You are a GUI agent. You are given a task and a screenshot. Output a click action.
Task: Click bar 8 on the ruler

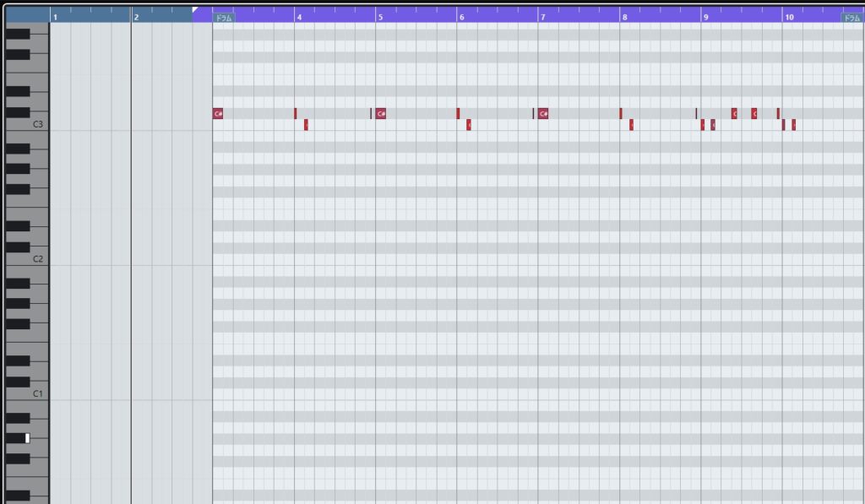pos(624,16)
